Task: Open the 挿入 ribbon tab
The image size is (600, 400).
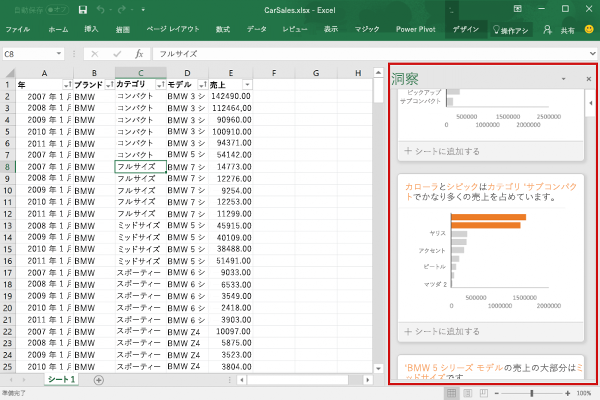Action: pos(91,31)
